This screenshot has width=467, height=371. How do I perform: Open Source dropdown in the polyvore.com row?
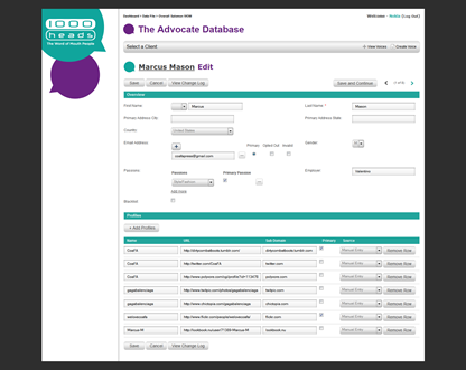tap(361, 277)
